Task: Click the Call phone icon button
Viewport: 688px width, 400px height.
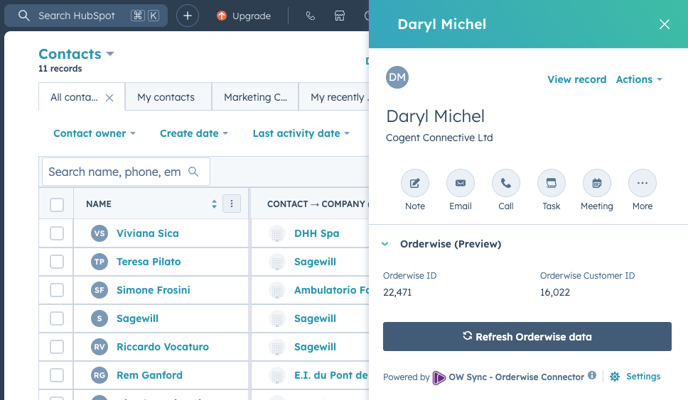Action: [506, 183]
